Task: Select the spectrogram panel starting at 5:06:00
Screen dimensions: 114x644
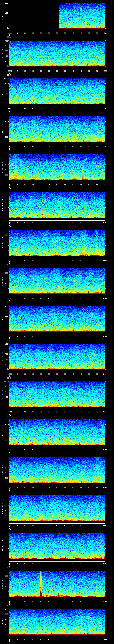Action: [57, 91]
